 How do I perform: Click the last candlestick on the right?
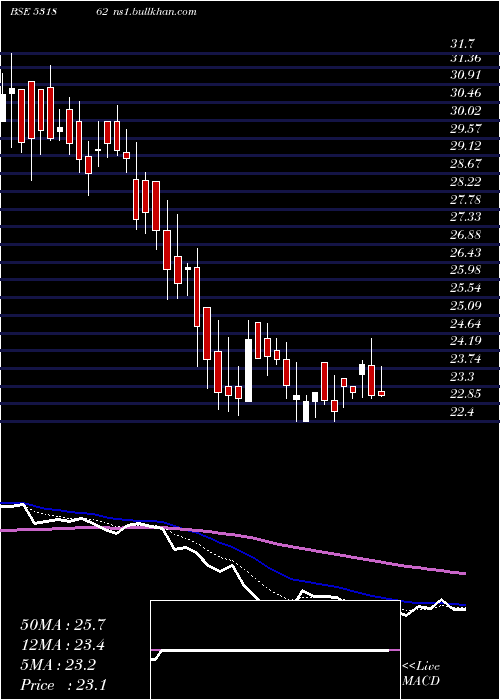click(x=382, y=393)
